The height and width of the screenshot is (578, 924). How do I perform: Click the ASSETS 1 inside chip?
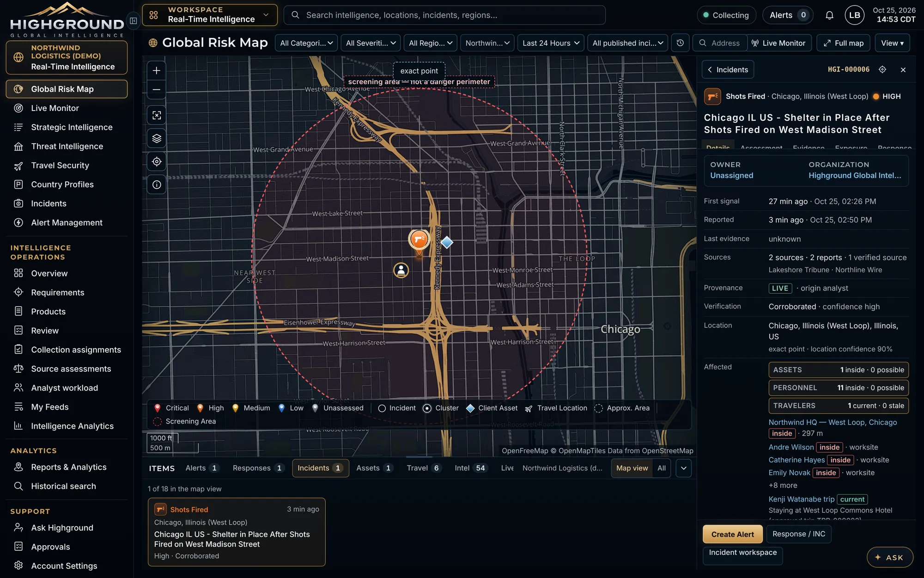839,370
